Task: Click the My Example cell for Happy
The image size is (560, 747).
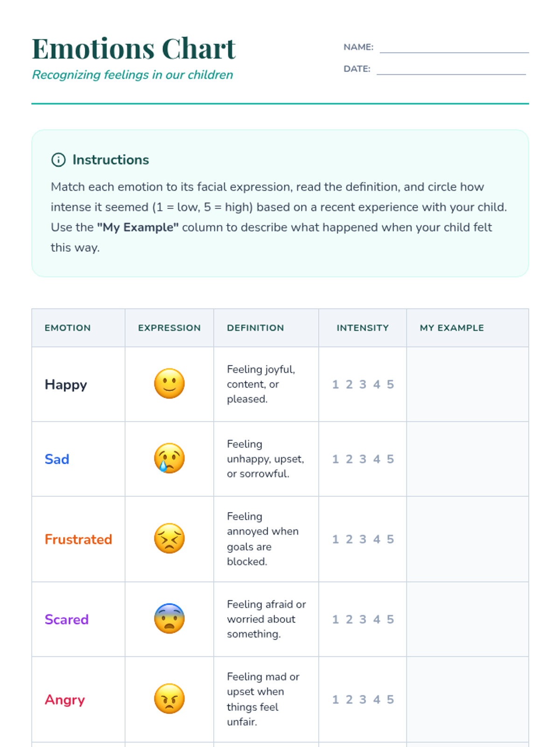Action: (x=467, y=384)
